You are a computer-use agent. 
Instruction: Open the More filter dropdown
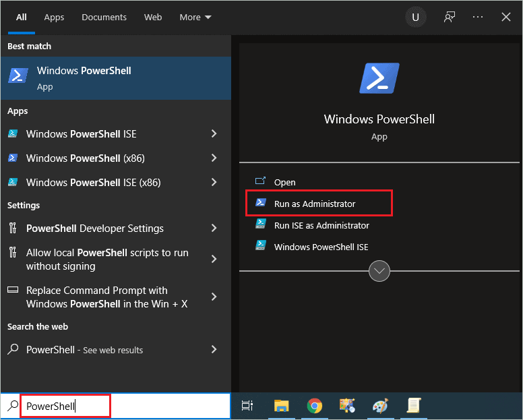(195, 18)
